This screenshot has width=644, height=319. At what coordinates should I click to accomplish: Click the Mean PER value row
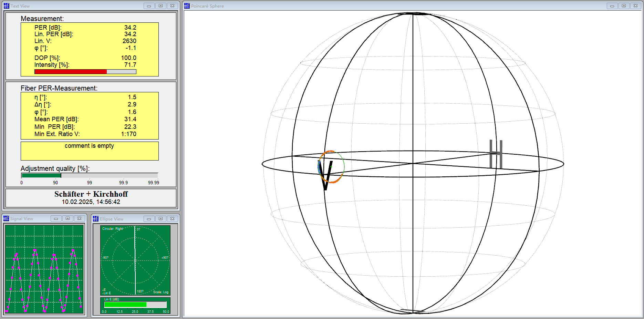85,119
